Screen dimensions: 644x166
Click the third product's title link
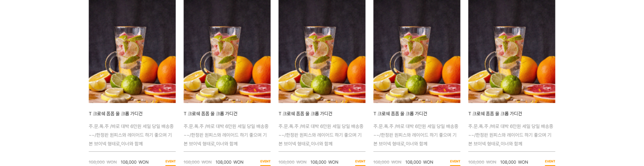305,114
